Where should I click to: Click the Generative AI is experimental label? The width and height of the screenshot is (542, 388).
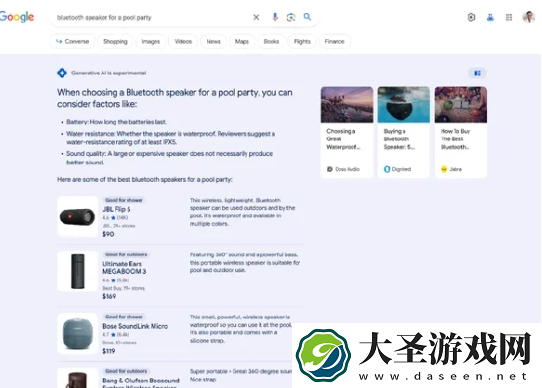pos(109,73)
